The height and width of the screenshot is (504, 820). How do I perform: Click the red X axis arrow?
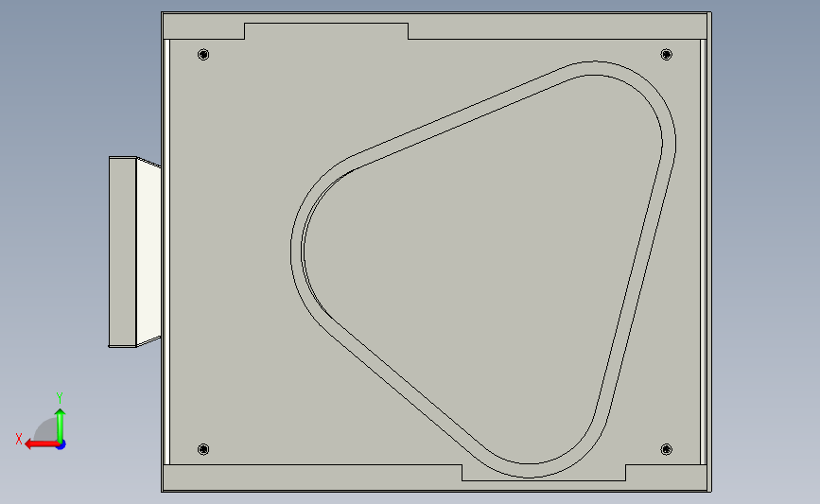pos(41,444)
